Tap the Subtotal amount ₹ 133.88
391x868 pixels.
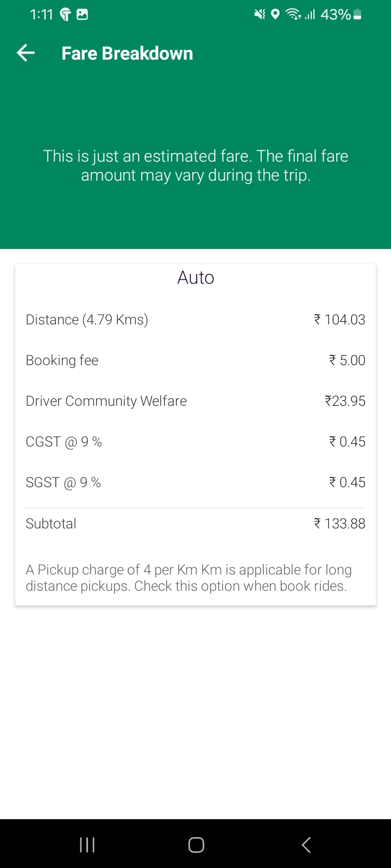tap(339, 524)
